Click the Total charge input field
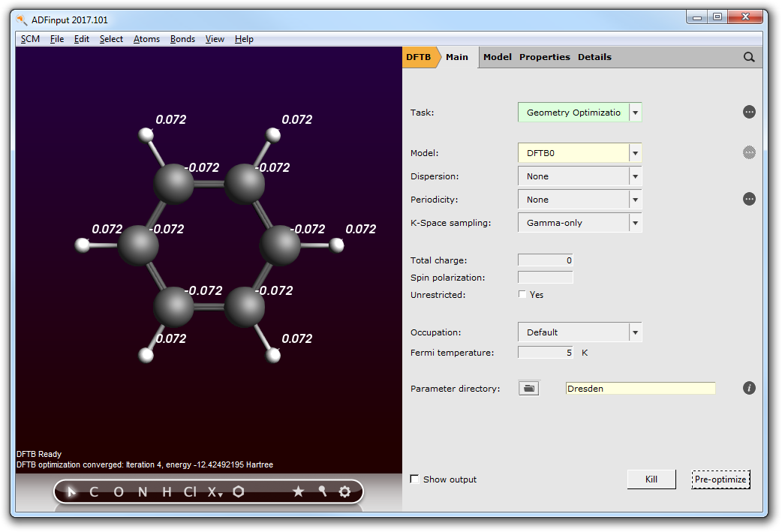The image size is (782, 532). click(546, 260)
